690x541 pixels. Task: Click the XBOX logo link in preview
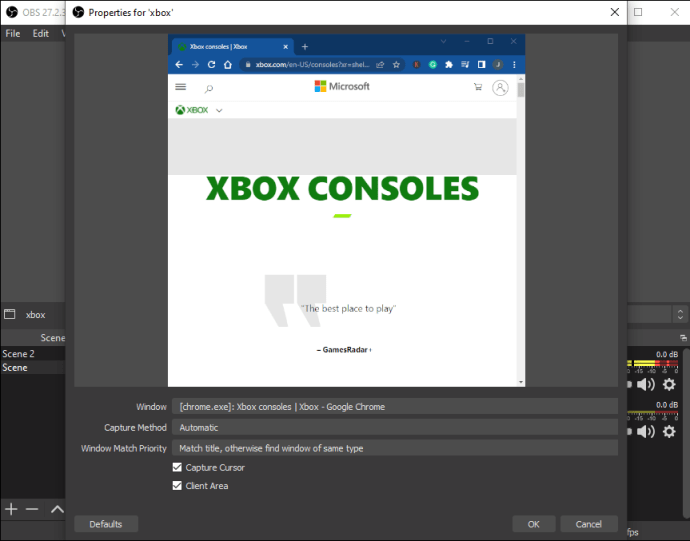(x=192, y=110)
